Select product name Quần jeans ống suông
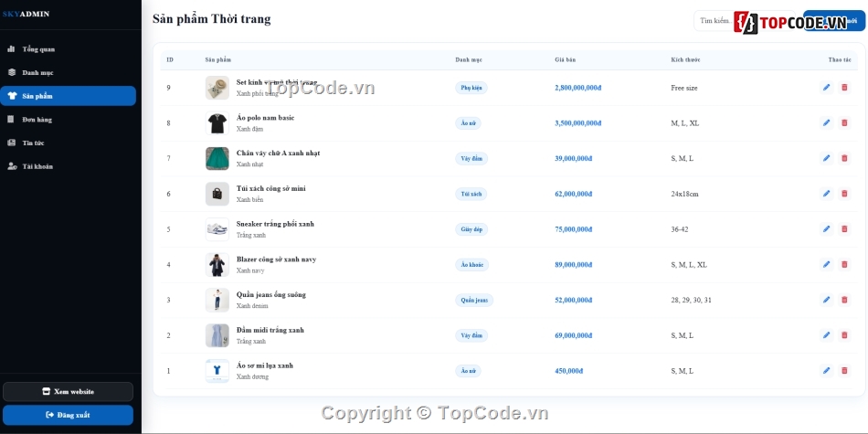 coord(270,295)
